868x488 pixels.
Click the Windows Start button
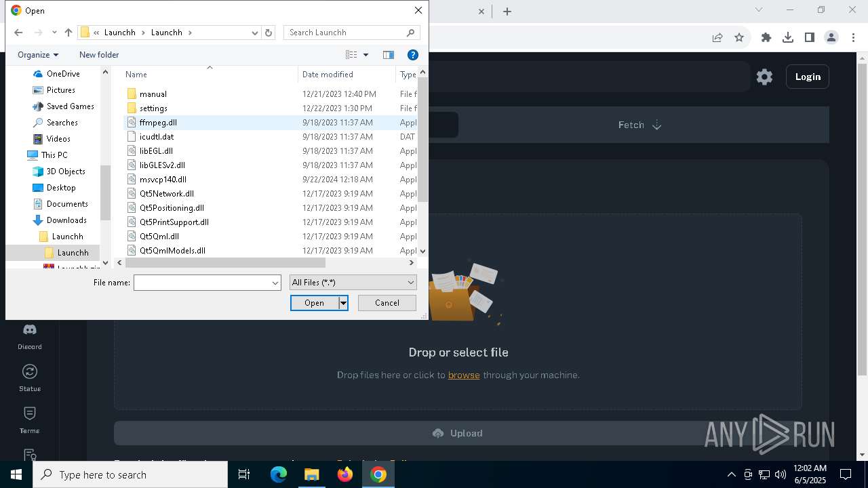point(16,474)
